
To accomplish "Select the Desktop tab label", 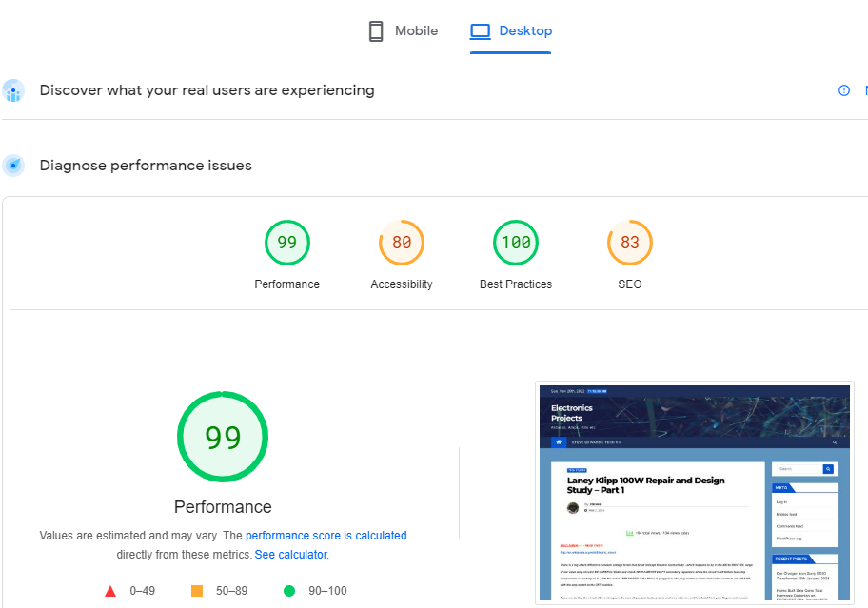I will (525, 31).
